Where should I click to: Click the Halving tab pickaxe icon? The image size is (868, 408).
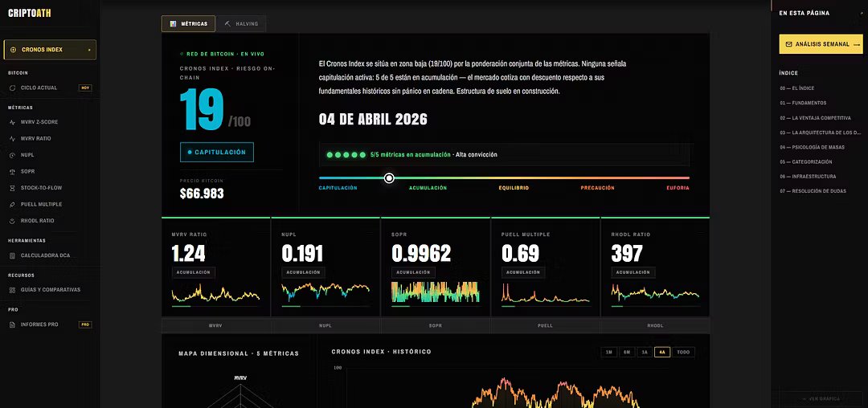(x=227, y=24)
